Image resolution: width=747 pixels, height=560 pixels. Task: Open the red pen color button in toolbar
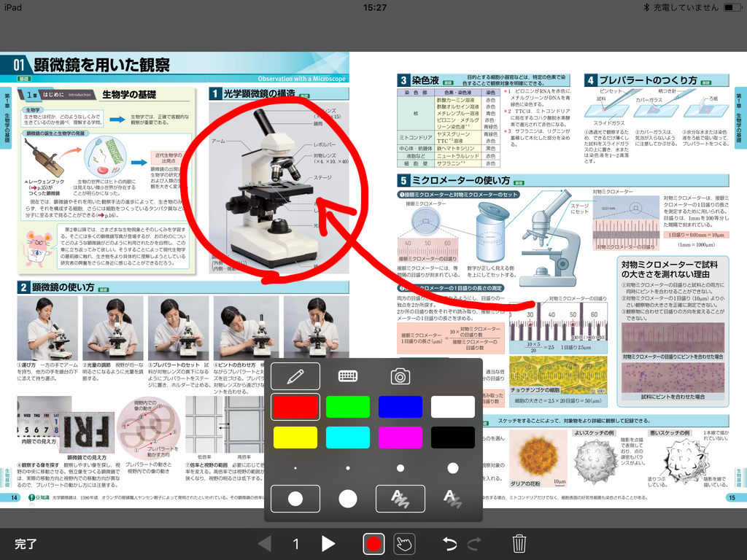pos(373,543)
